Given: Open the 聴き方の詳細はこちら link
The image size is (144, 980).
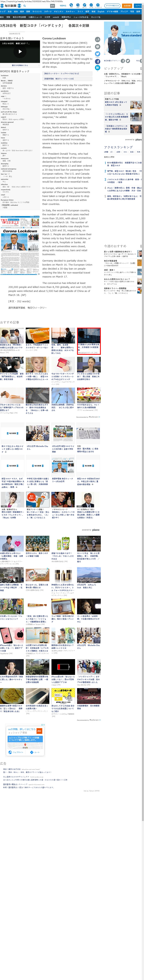Looking at the screenshot, I should [20, 65].
